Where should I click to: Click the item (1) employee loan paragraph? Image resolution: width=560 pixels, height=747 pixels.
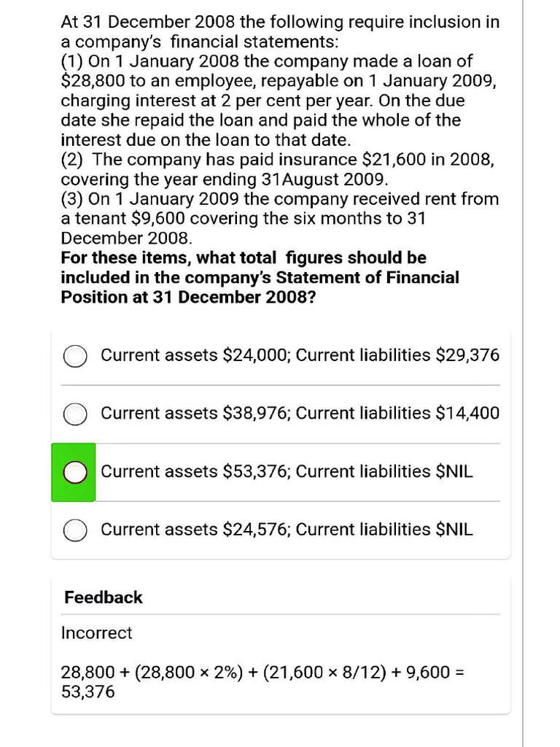(277, 101)
